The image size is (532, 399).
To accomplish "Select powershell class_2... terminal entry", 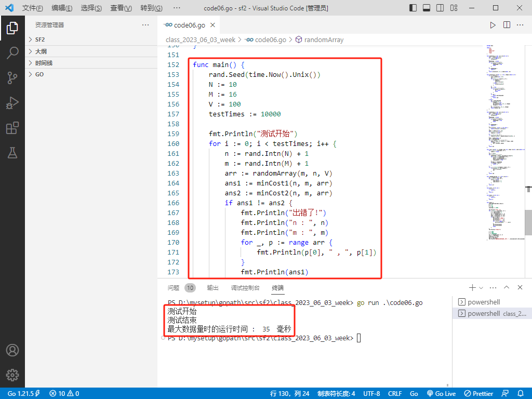I will point(492,313).
